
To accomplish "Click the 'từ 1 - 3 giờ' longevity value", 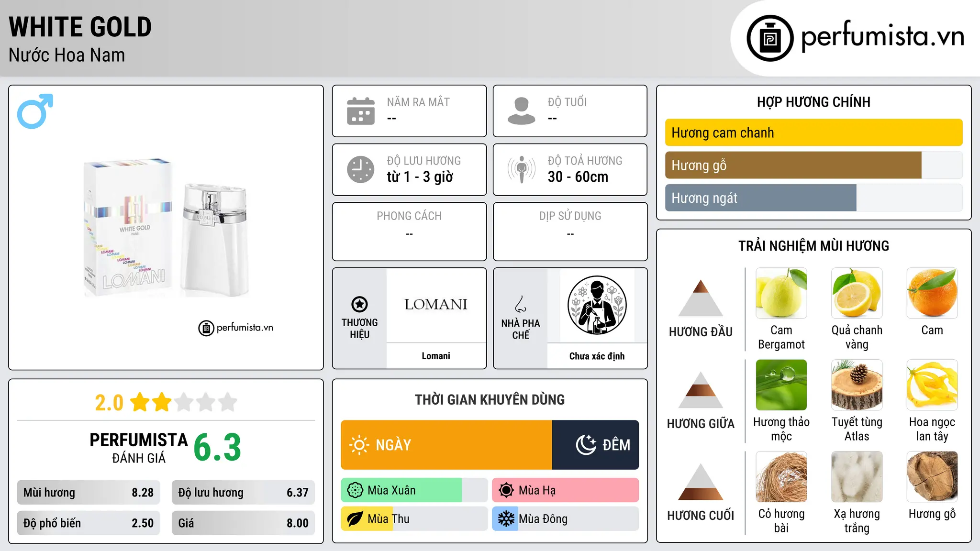I will pos(420,177).
